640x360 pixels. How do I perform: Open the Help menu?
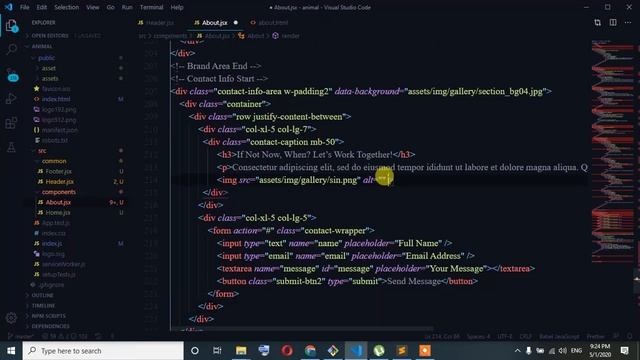tap(177, 7)
